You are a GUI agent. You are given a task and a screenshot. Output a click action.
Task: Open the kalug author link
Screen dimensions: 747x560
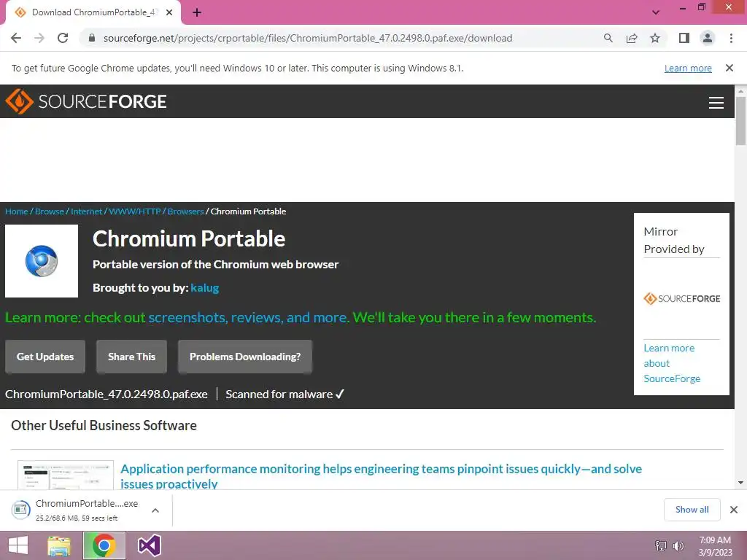click(205, 288)
